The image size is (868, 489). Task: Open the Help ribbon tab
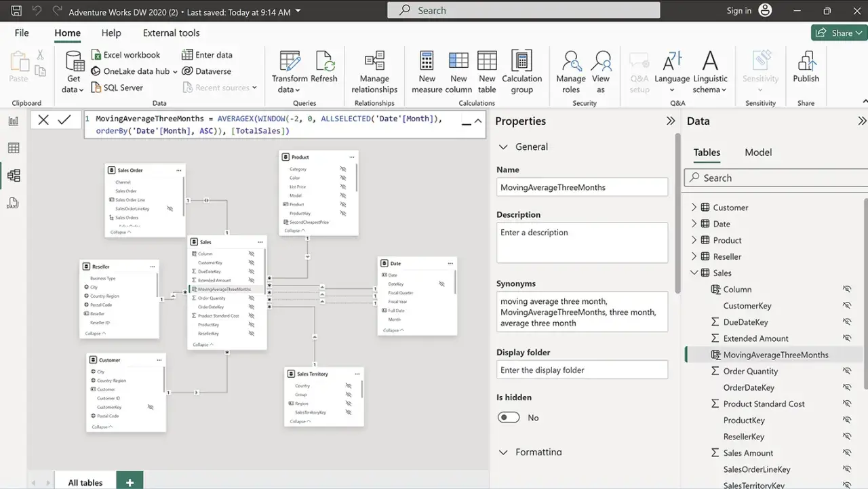(x=111, y=33)
